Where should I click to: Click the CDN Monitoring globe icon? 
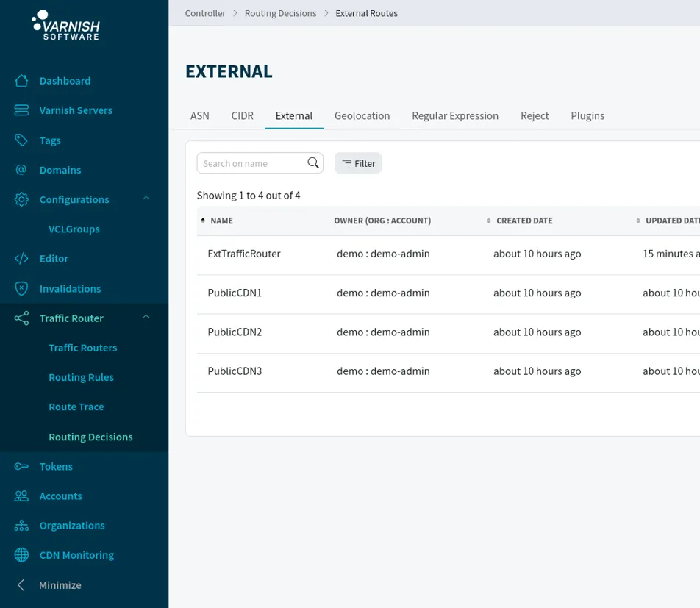[21, 555]
